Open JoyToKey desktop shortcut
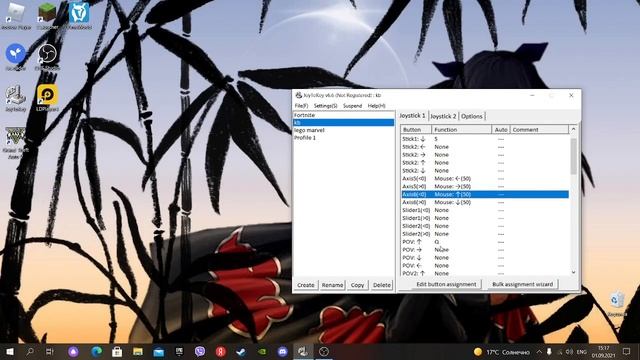640x360 pixels. click(x=16, y=98)
